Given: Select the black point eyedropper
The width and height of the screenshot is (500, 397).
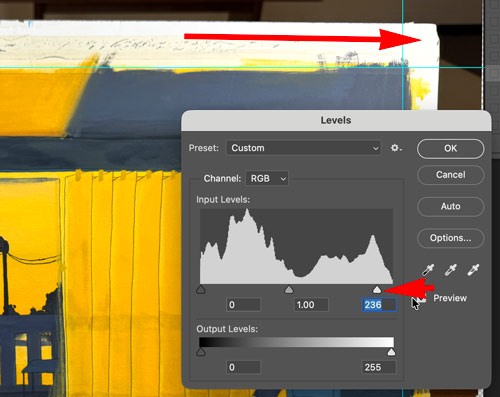Looking at the screenshot, I should [x=428, y=270].
